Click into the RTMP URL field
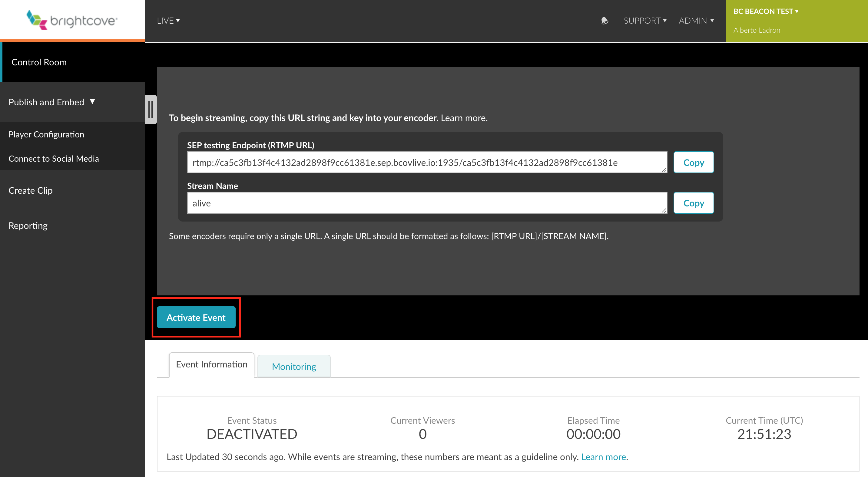The image size is (868, 477). (x=427, y=162)
